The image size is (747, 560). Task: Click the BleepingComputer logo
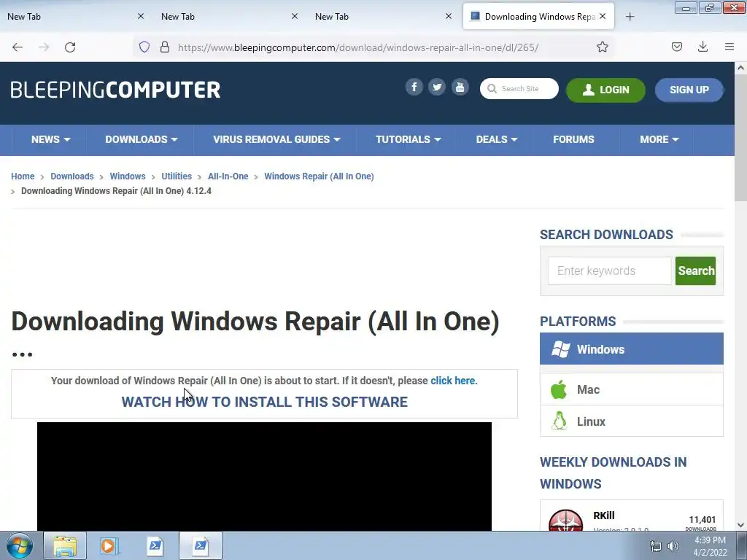click(x=116, y=90)
